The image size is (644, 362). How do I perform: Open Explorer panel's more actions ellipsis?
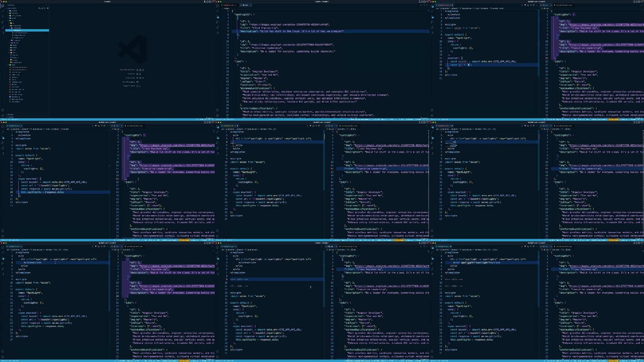[47, 5]
